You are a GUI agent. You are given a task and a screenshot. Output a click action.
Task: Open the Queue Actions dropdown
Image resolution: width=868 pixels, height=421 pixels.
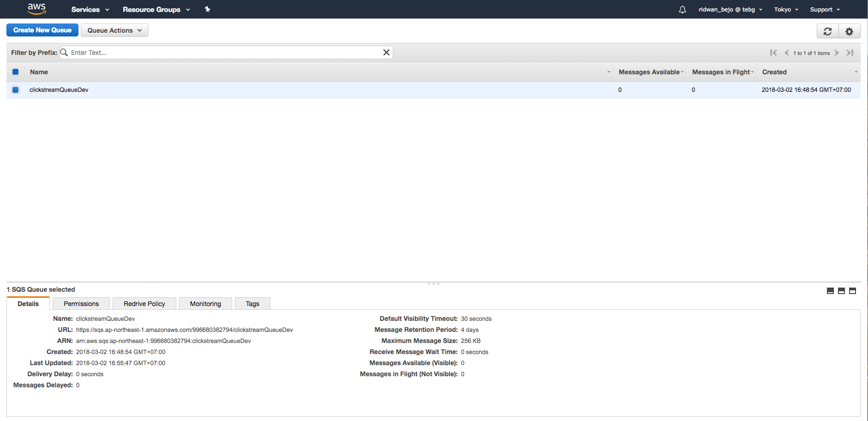point(114,30)
